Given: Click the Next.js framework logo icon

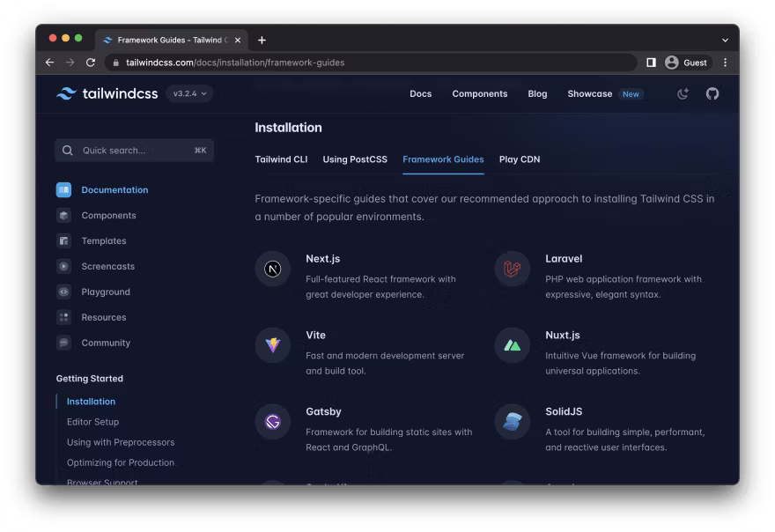Looking at the screenshot, I should (273, 269).
